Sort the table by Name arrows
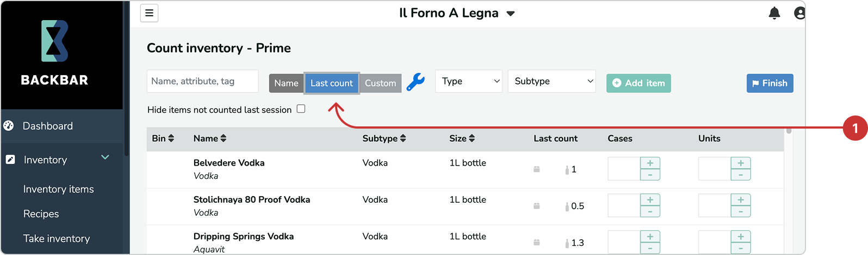This screenshot has height=255, width=868. (223, 138)
